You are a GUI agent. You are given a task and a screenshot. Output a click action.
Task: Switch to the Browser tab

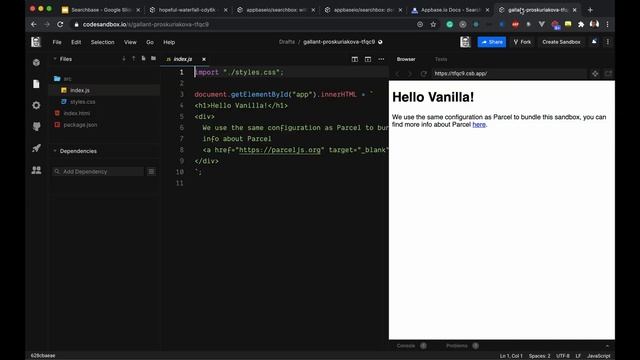pyautogui.click(x=406, y=59)
